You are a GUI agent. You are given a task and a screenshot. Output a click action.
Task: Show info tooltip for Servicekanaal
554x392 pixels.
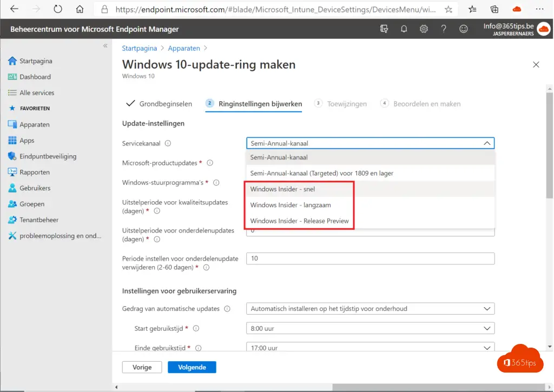coord(168,143)
